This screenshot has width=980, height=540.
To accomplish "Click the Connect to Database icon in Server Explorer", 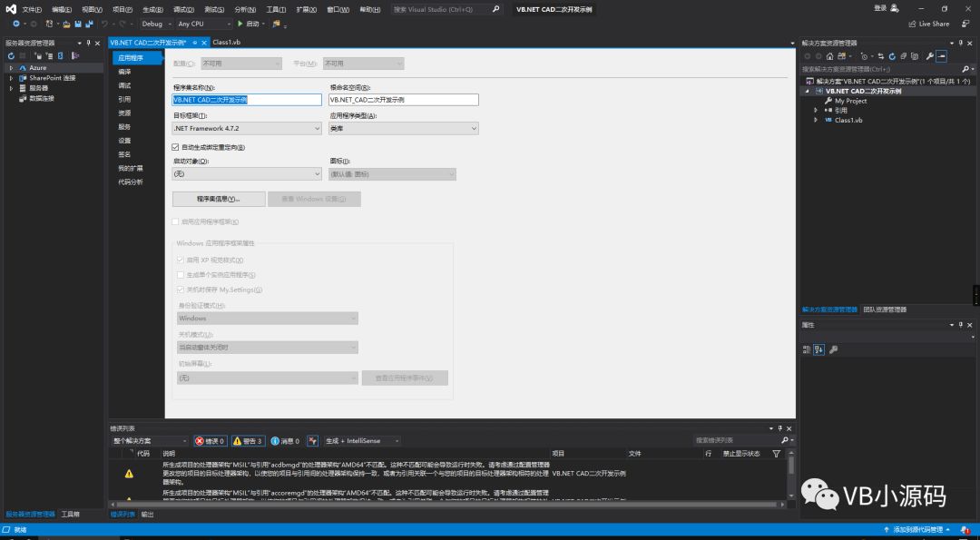I will coord(38,56).
